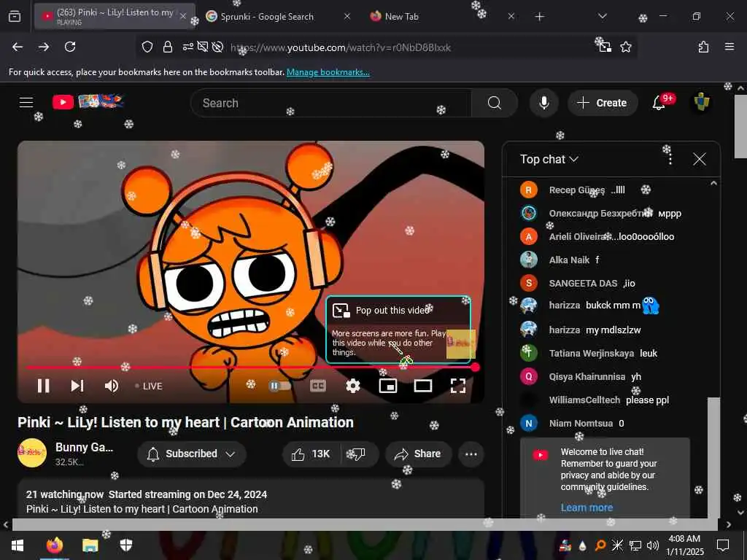Screen dimensions: 747x560
Task: Pause the live video
Action: [43, 386]
